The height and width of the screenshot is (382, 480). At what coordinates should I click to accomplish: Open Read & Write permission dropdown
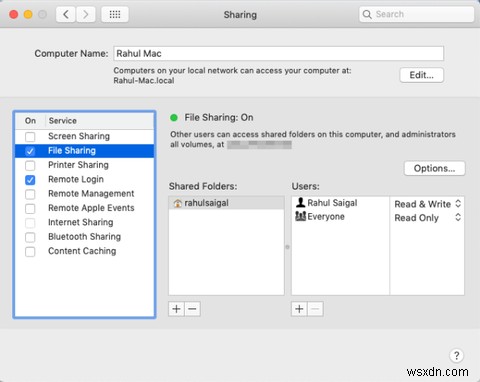coord(428,204)
